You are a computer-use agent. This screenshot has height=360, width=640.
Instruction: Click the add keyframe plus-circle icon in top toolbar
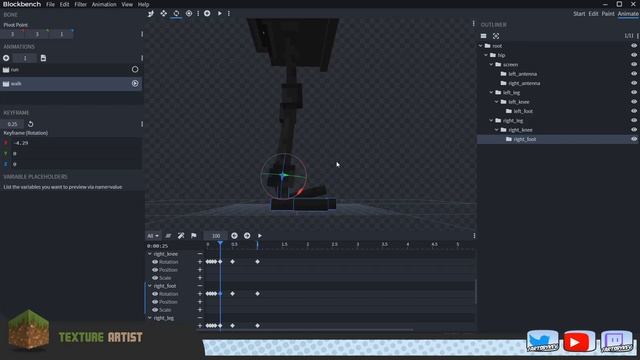pos(207,13)
